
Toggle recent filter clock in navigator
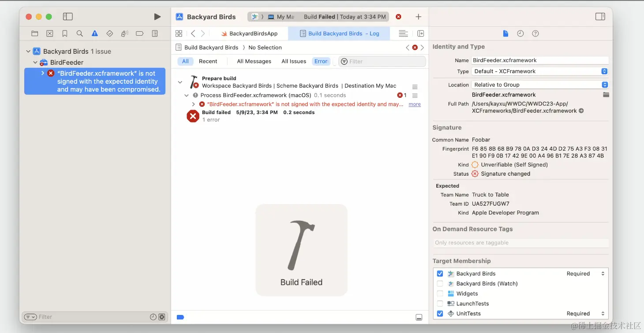153,317
